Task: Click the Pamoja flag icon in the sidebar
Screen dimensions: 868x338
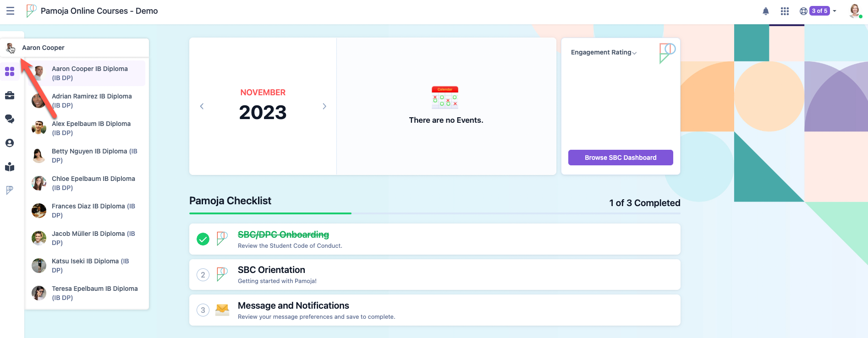Action: [x=10, y=190]
